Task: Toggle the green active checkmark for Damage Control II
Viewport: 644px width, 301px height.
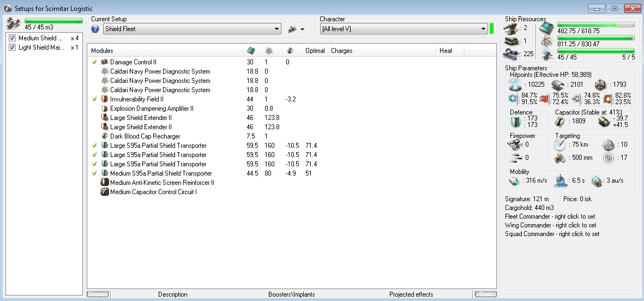Action: pyautogui.click(x=94, y=62)
